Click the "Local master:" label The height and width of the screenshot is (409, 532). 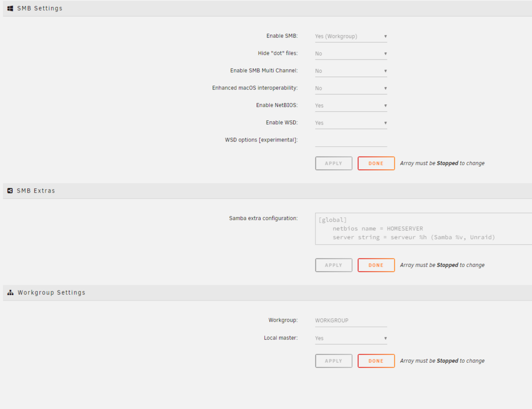[280, 338]
